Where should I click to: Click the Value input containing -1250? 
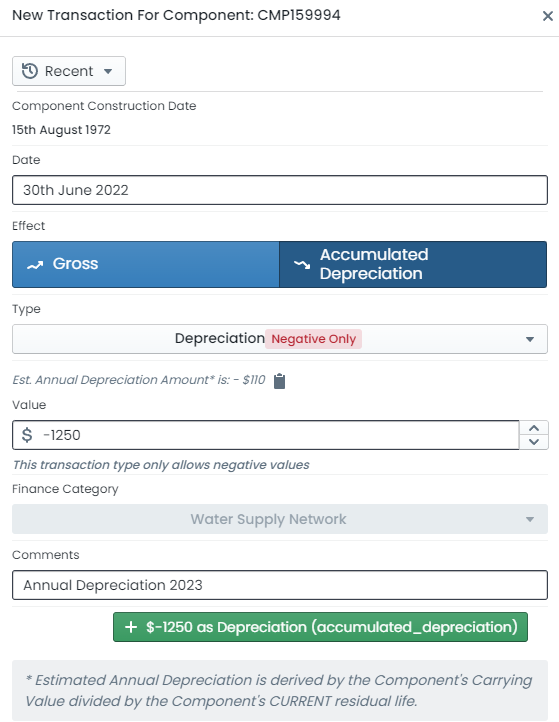pos(266,435)
